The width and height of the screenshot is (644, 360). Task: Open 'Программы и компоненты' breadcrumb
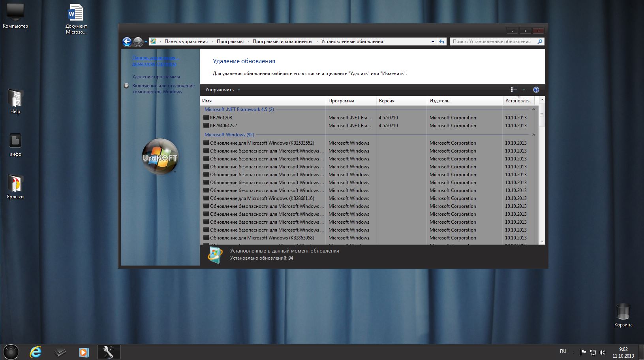282,41
